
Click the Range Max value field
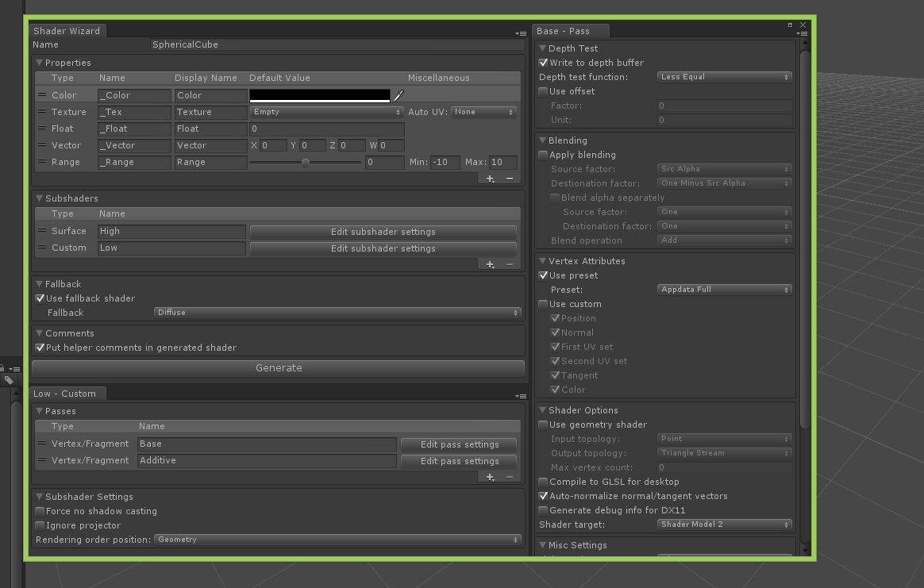503,162
